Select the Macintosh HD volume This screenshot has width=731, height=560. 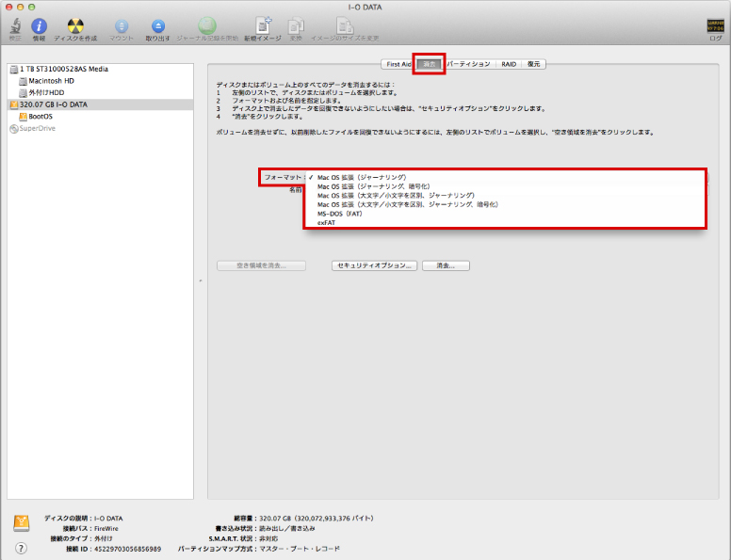tap(51, 81)
